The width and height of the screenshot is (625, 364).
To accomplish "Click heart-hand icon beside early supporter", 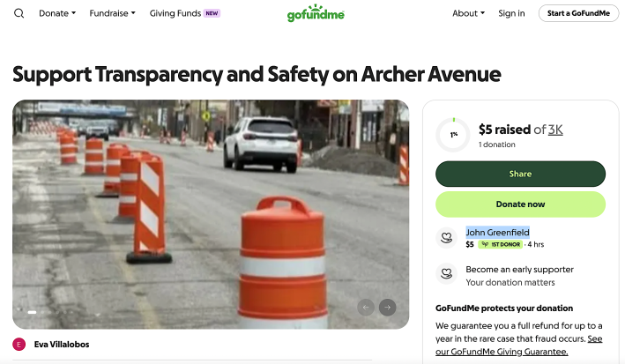I will (x=446, y=273).
